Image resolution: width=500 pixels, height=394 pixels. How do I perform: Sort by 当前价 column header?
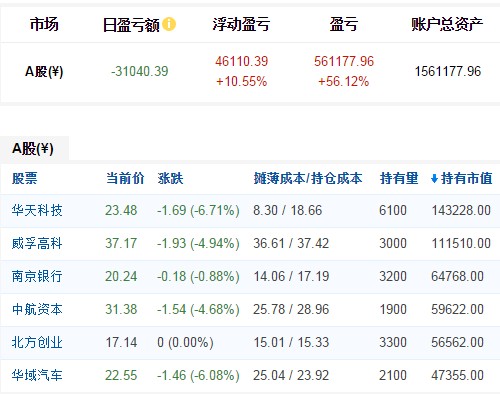click(125, 179)
